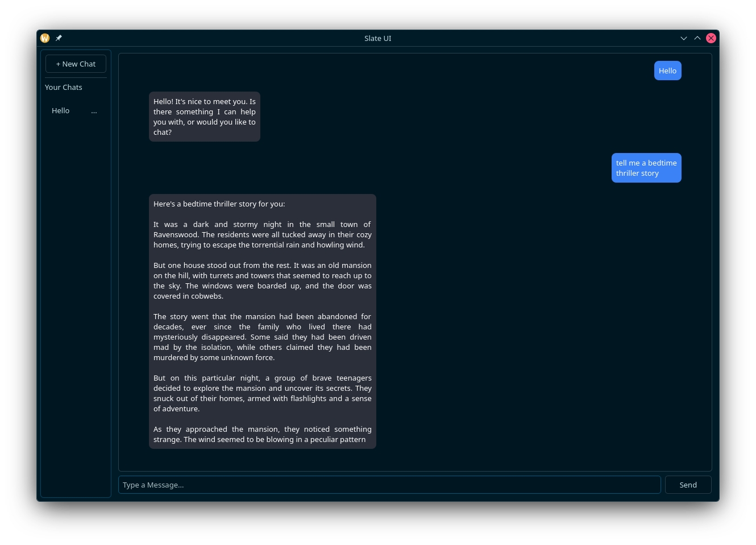Click the up chevron in the title bar
756x545 pixels.
point(697,38)
